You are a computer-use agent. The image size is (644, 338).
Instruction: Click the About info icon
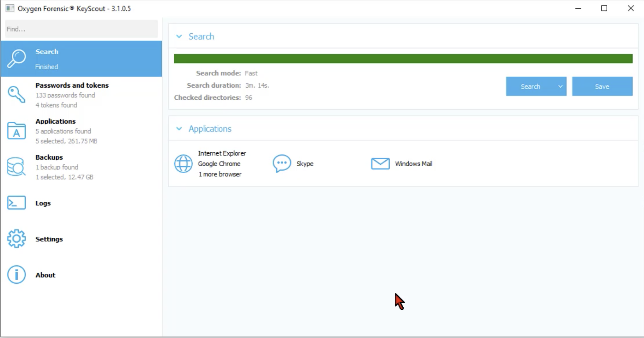16,275
